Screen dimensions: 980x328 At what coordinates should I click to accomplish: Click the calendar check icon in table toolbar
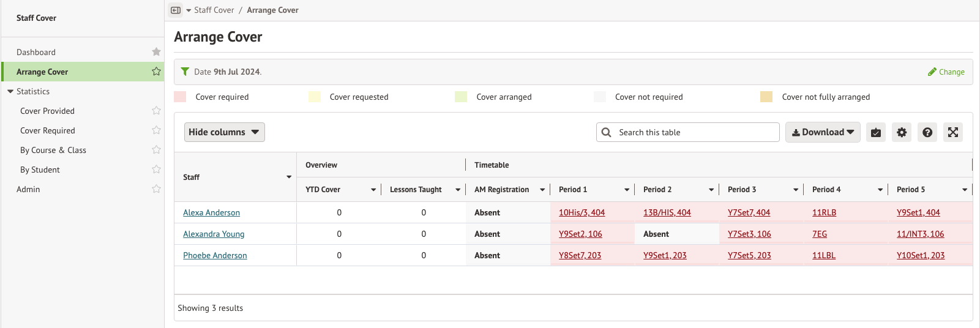tap(876, 132)
